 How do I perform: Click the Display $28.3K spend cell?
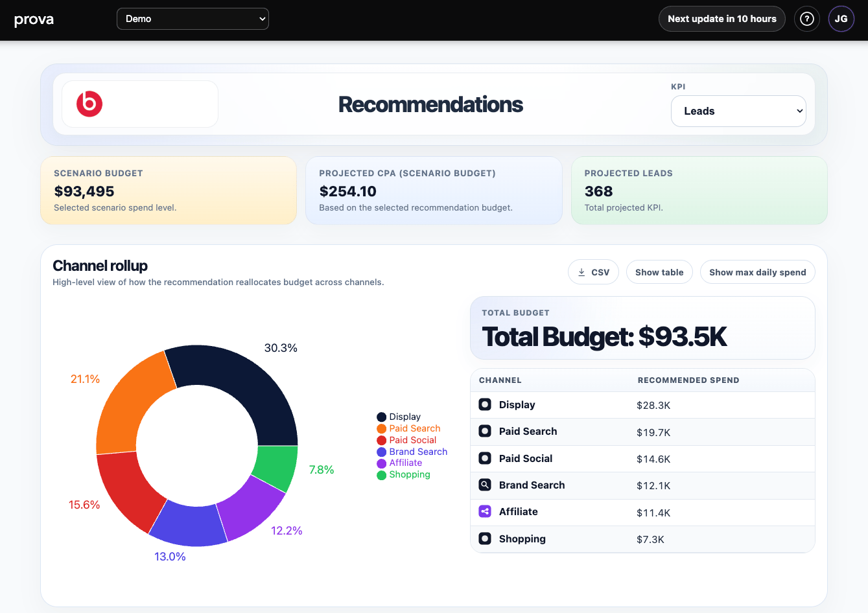point(653,406)
